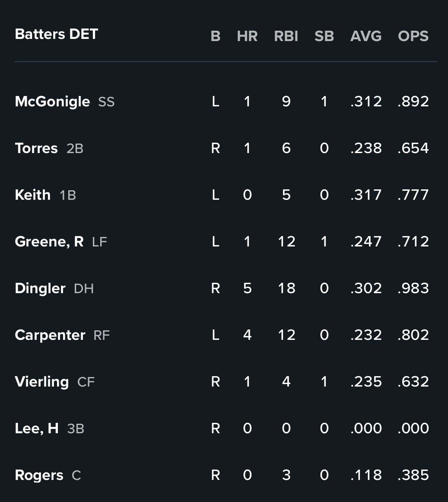The image size is (448, 502).
Task: Open Carpenter player page
Action: (50, 335)
